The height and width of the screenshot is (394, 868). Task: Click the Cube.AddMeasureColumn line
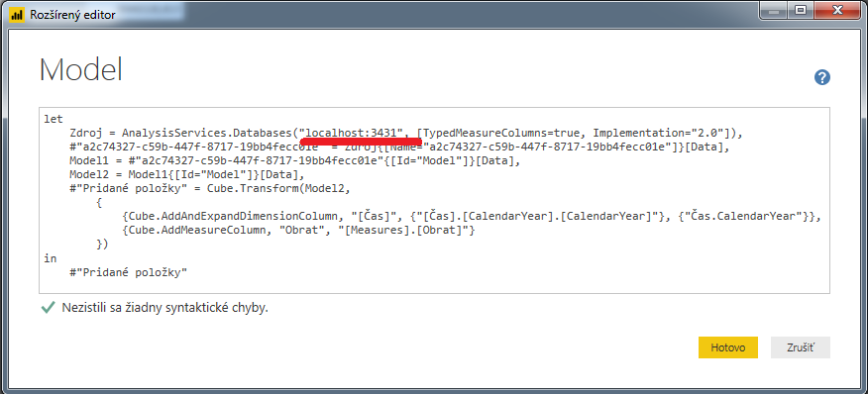pyautogui.click(x=298, y=231)
